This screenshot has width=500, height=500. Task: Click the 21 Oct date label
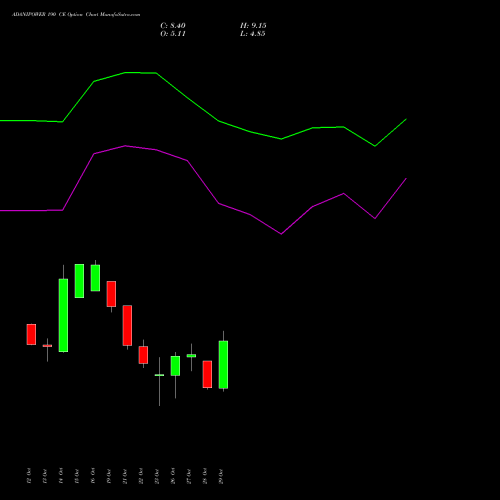point(125,476)
